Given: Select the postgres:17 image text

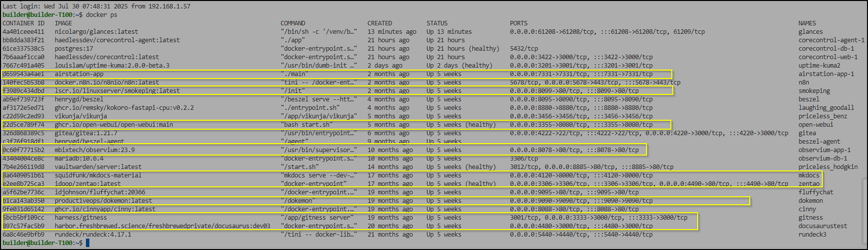Looking at the screenshot, I should [x=74, y=49].
